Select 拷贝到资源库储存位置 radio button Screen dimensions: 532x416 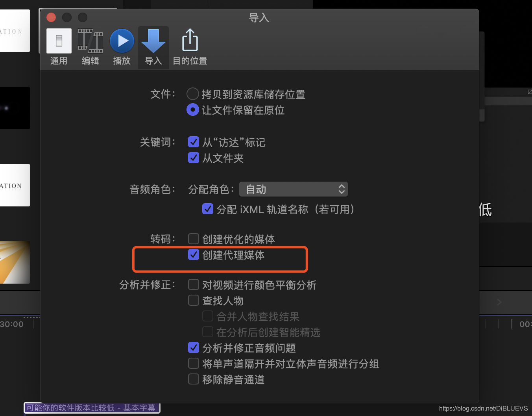[192, 93]
